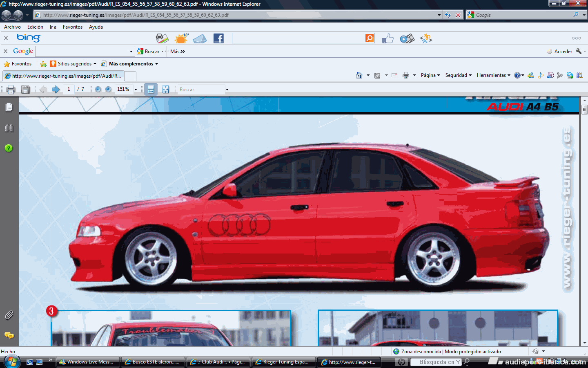Viewport: 588px width, 368px height.
Task: Open the Pages panel in PDF sidebar
Action: tap(9, 107)
